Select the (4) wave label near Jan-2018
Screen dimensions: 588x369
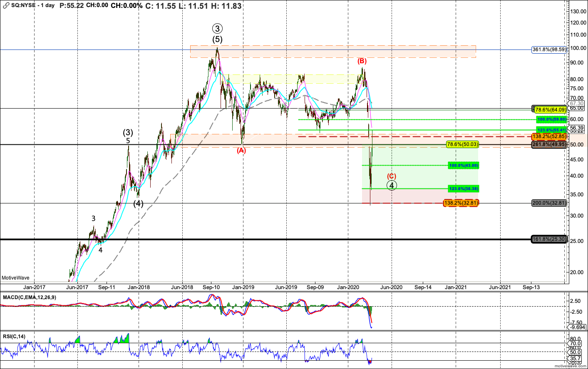tap(138, 204)
